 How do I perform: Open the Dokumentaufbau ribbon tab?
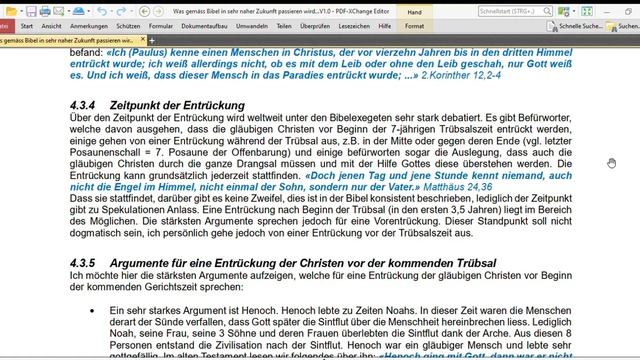tap(204, 26)
